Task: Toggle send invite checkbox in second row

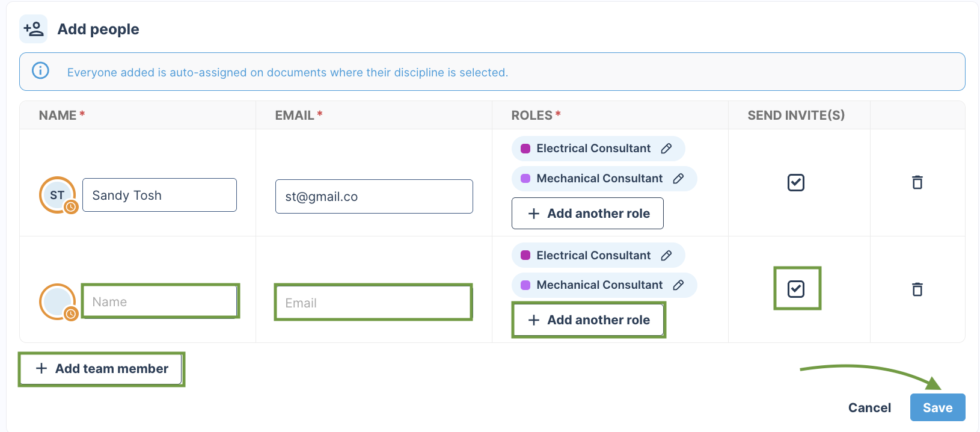Action: coord(796,289)
